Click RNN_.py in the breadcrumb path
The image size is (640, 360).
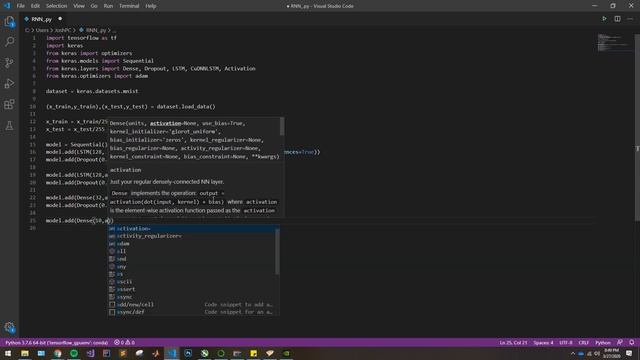click(96, 30)
